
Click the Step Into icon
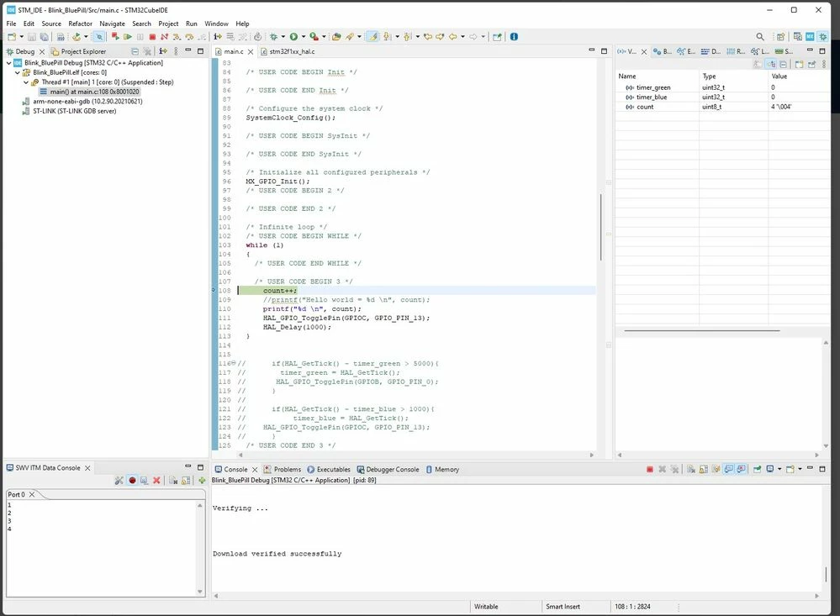pos(177,36)
